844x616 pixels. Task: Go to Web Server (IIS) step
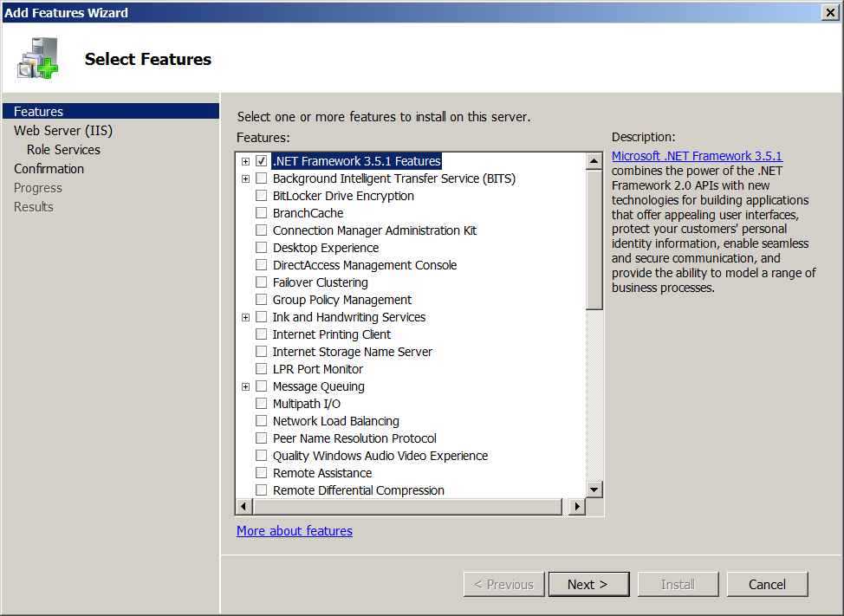click(63, 131)
